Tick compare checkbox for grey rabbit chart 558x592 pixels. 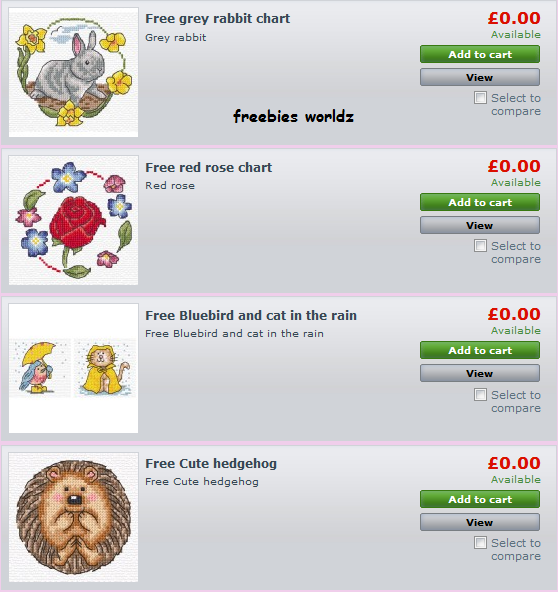click(x=480, y=97)
